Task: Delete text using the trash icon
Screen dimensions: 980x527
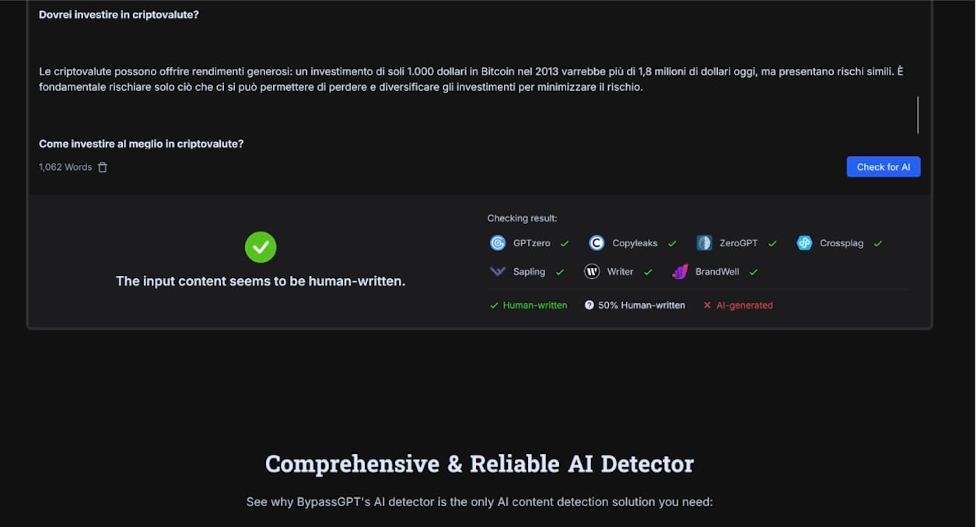Action: pyautogui.click(x=103, y=167)
